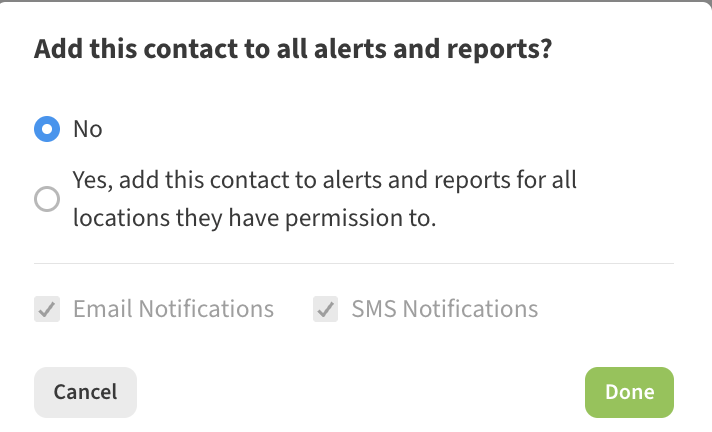
Task: Choose the "Yes, add this contact" radio button
Action: coord(46,200)
